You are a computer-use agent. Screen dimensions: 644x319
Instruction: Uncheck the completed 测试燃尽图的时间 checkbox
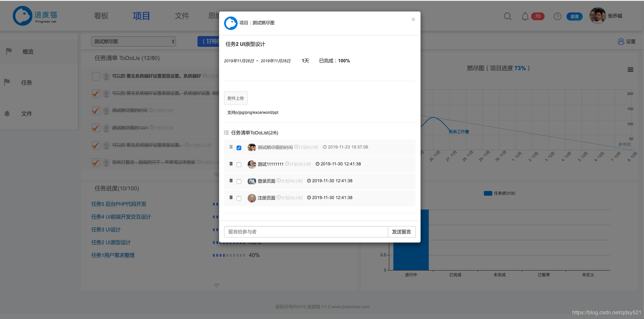(x=239, y=148)
